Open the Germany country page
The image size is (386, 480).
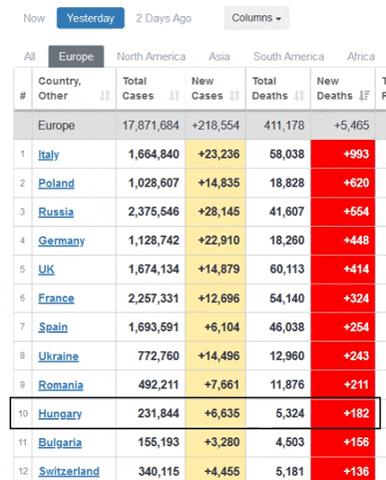(61, 241)
